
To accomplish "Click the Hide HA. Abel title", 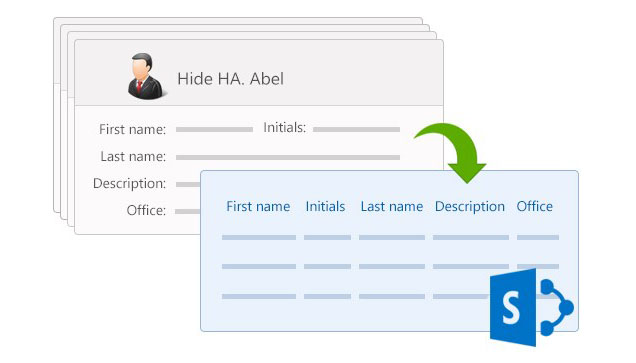I will click(x=230, y=79).
